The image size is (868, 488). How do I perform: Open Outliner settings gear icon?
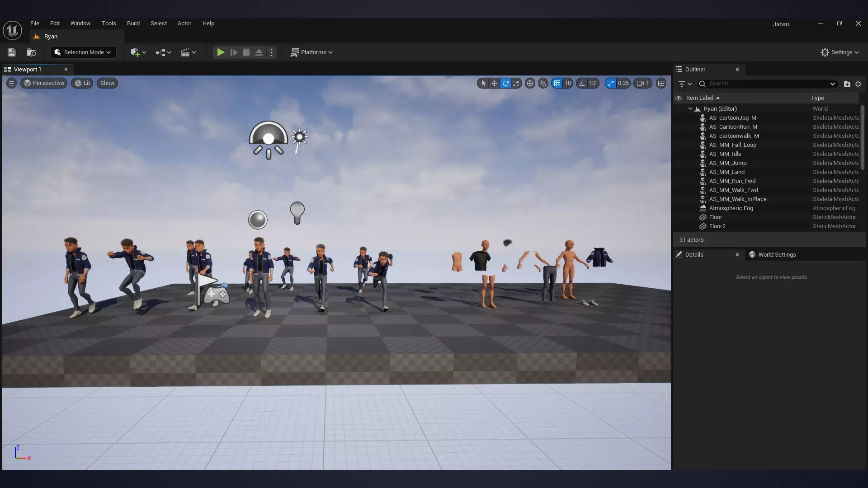coord(858,84)
